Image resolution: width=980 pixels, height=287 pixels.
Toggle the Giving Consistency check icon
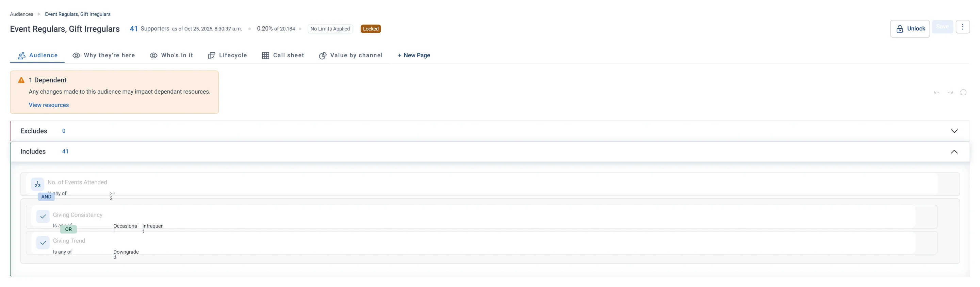(43, 217)
